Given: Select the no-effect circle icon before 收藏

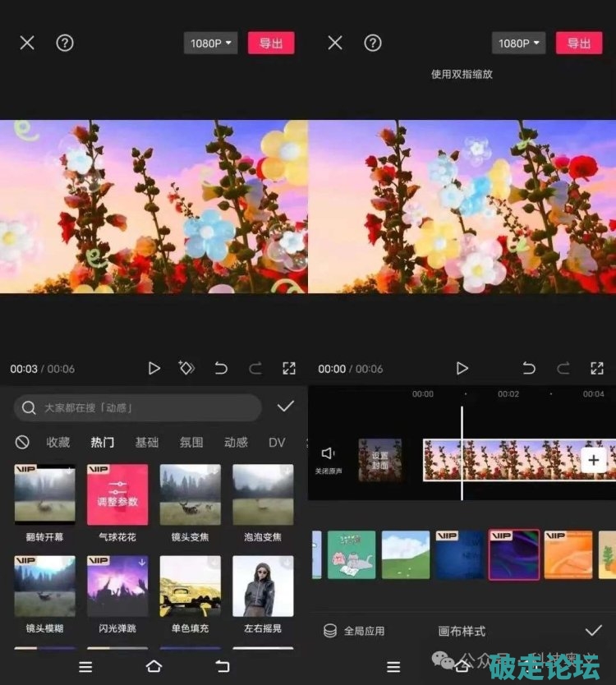Looking at the screenshot, I should pos(22,442).
